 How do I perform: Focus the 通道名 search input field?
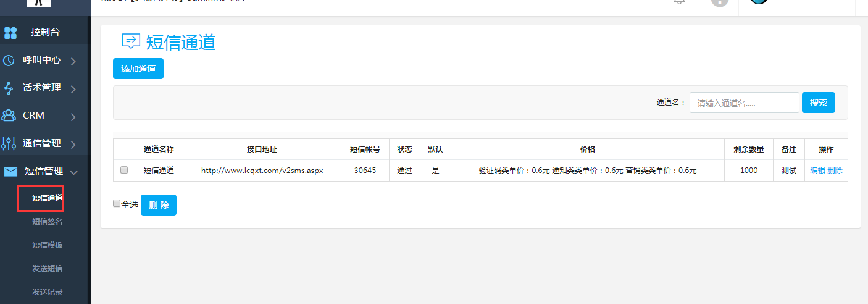click(744, 103)
